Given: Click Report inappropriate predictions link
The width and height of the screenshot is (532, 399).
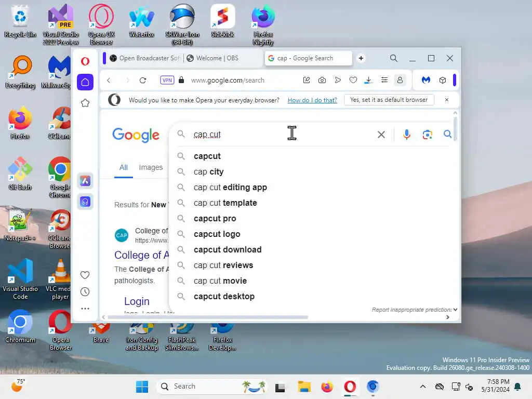Looking at the screenshot, I should click(x=411, y=310).
